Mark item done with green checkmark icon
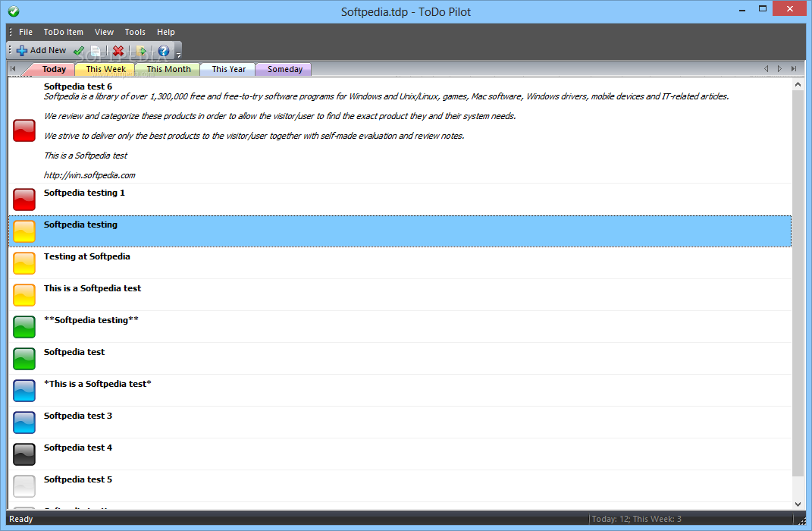Viewport: 812px width, 531px height. pyautogui.click(x=79, y=50)
